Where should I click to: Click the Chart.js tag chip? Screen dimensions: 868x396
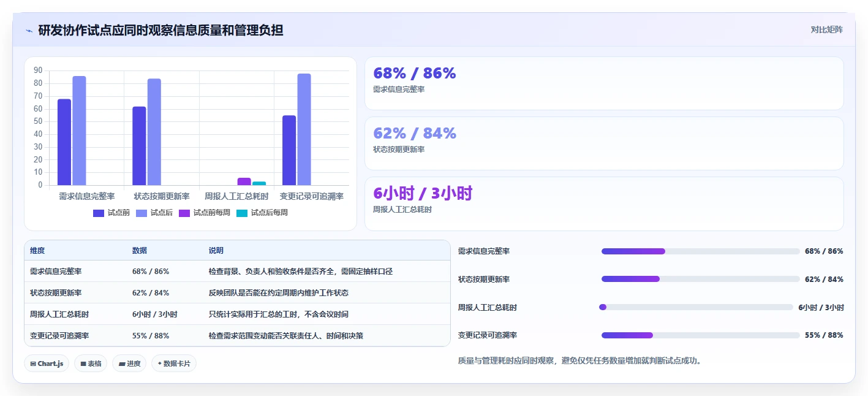click(47, 364)
